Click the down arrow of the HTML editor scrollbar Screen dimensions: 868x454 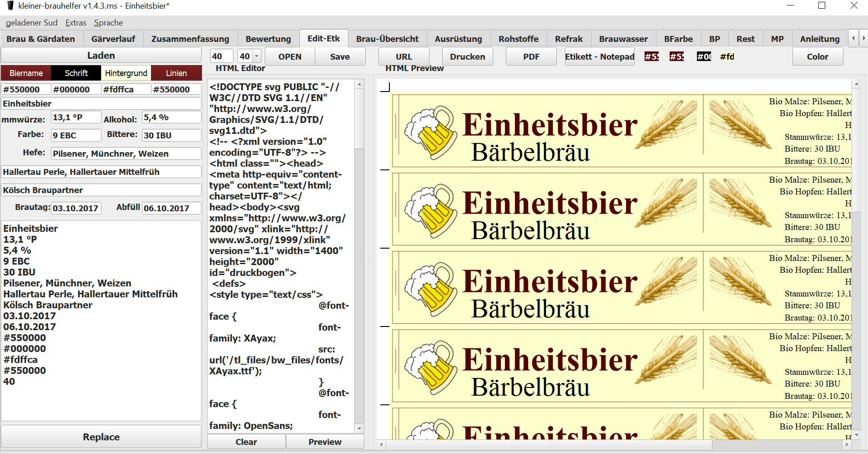click(359, 428)
